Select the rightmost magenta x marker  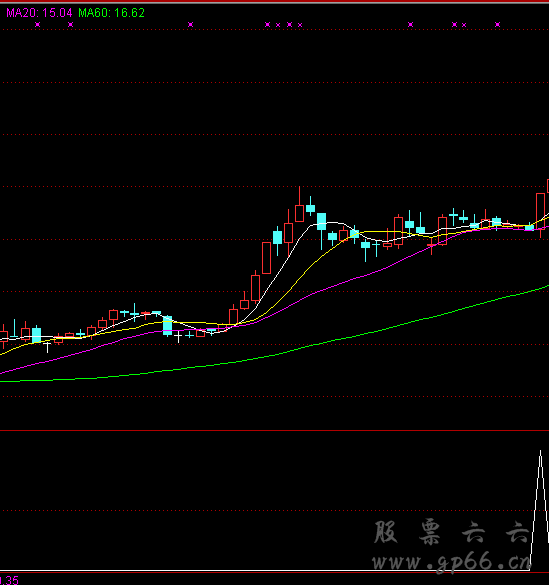coord(498,25)
